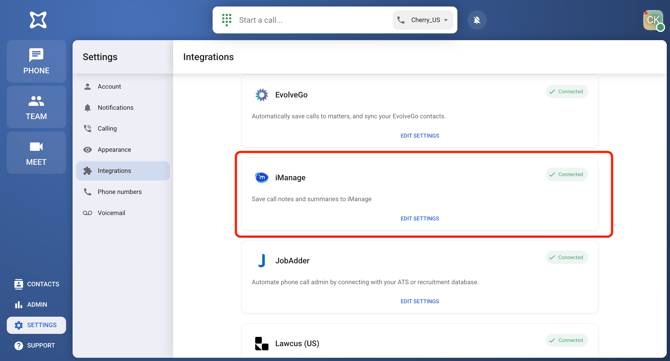Click EDIT SETTINGS for iManage
Viewport: 670px width, 361px height.
pyautogui.click(x=420, y=218)
